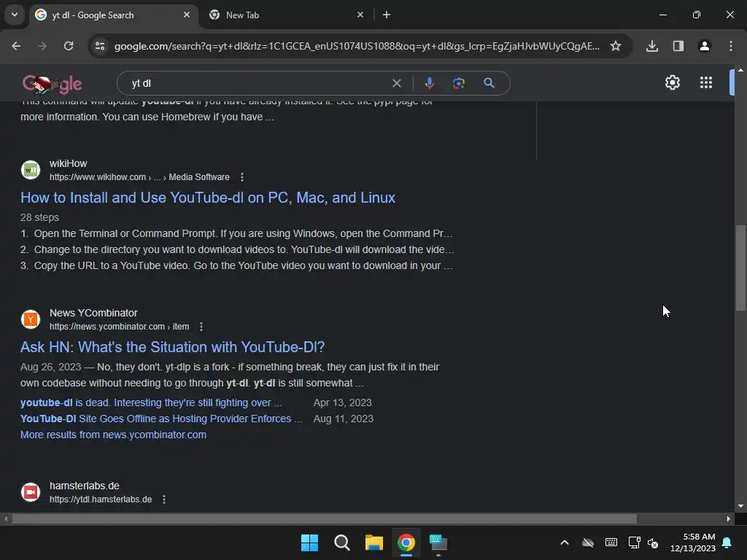747x560 pixels.
Task: Open the tab search dropdown arrow
Action: (x=15, y=15)
